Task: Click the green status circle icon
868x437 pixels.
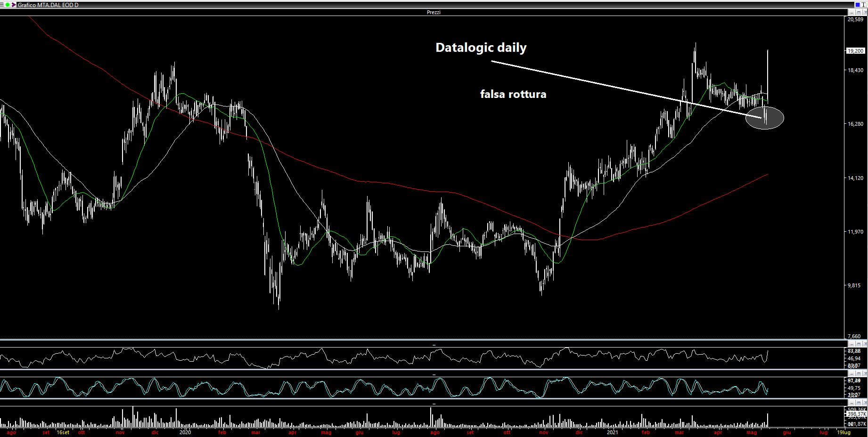Action: point(8,5)
